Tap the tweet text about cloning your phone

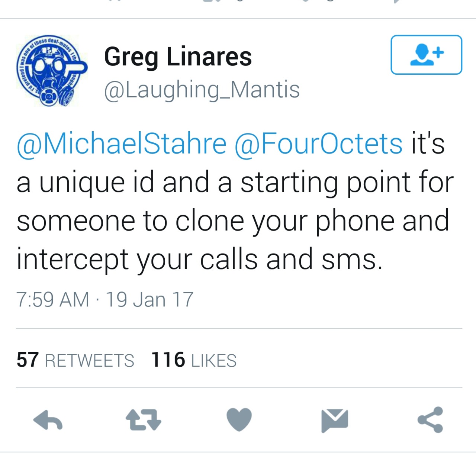[x=235, y=202]
